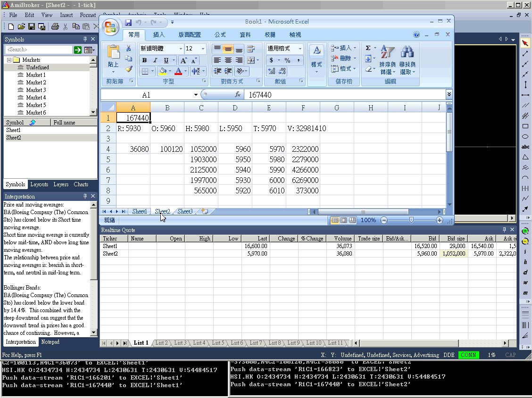Click the Excel find and select binoculars

pyautogui.click(x=407, y=52)
